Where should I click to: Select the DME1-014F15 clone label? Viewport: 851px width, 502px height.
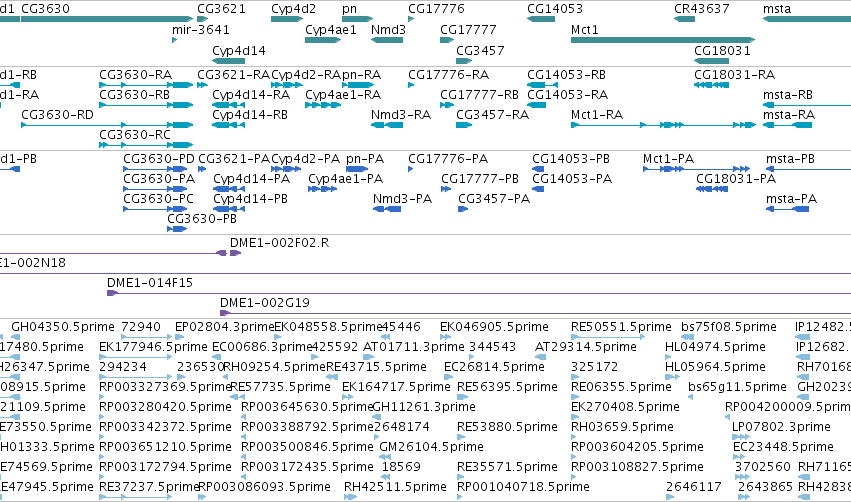150,283
